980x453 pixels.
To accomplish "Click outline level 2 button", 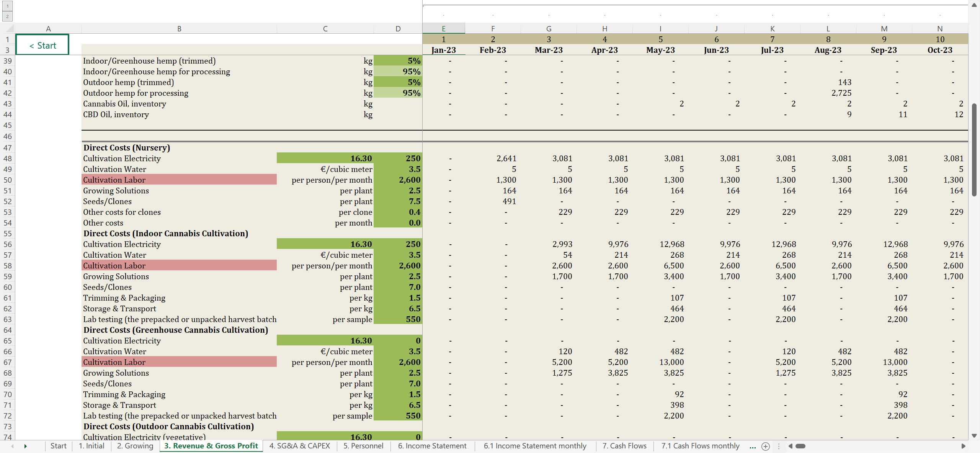I will point(7,16).
